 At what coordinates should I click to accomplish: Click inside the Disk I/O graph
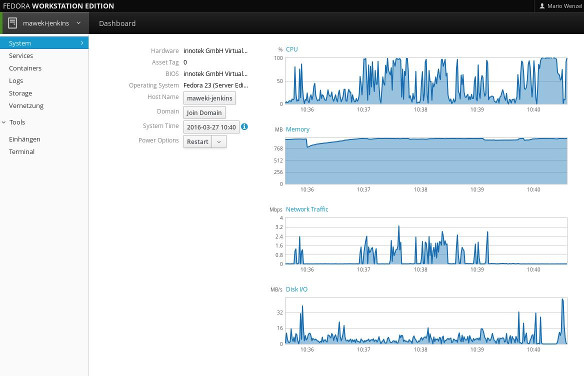[426, 321]
